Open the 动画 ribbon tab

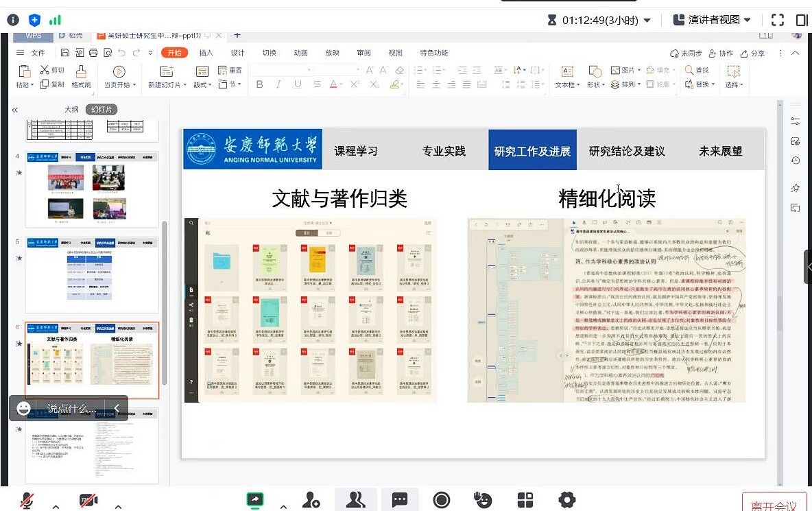300,53
